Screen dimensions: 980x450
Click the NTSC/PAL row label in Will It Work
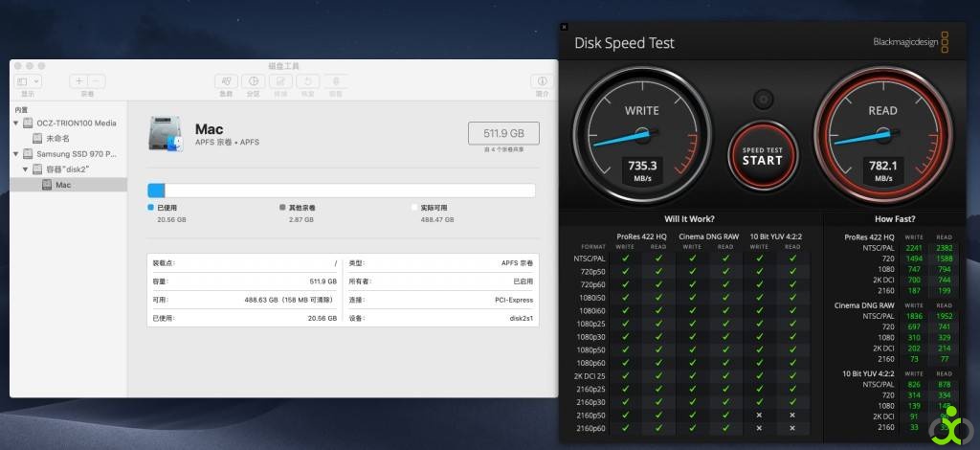coord(590,259)
